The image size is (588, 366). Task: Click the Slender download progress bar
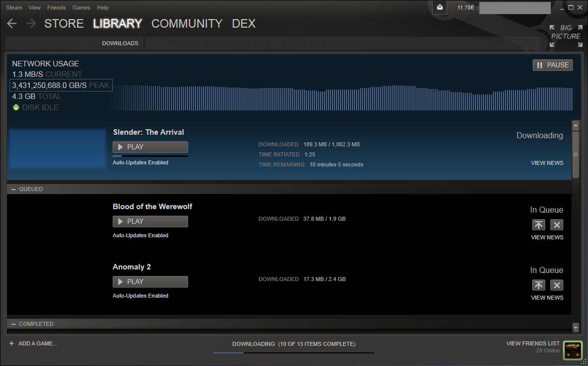(150, 156)
